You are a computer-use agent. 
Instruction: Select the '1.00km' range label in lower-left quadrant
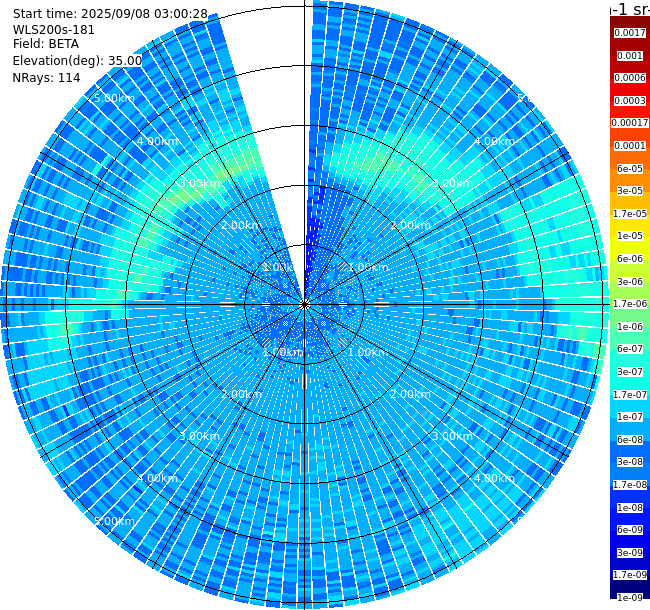284,353
